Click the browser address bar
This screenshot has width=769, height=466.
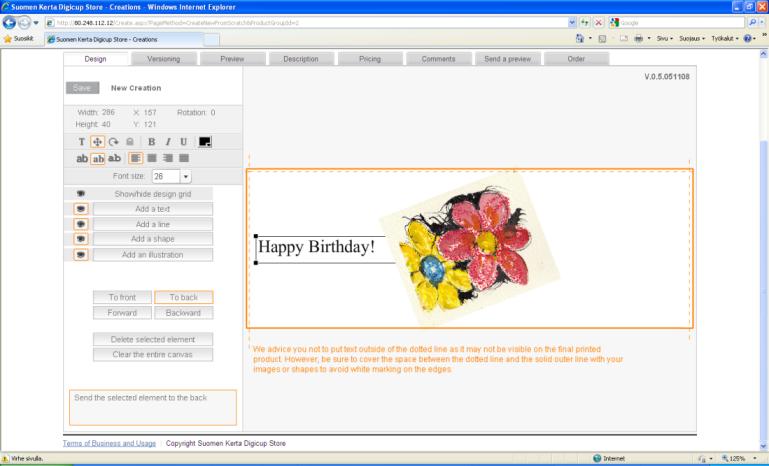click(307, 23)
